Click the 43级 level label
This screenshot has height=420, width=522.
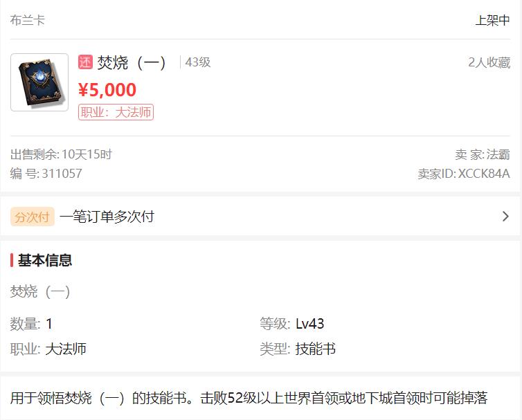198,62
